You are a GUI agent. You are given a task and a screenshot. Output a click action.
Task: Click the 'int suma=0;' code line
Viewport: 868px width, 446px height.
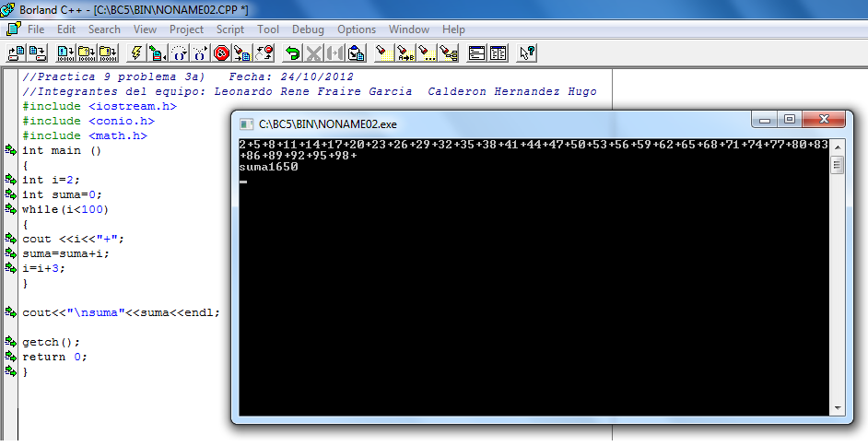pyautogui.click(x=62, y=194)
